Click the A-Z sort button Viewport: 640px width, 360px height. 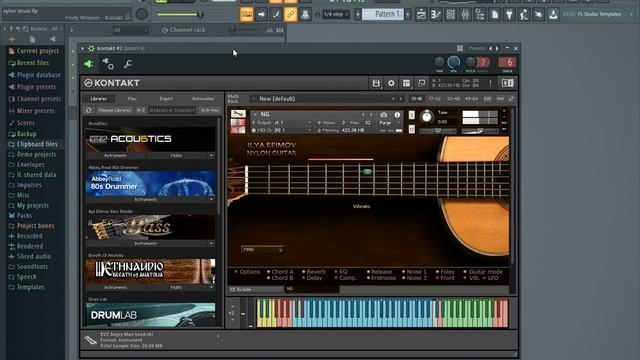140,110
